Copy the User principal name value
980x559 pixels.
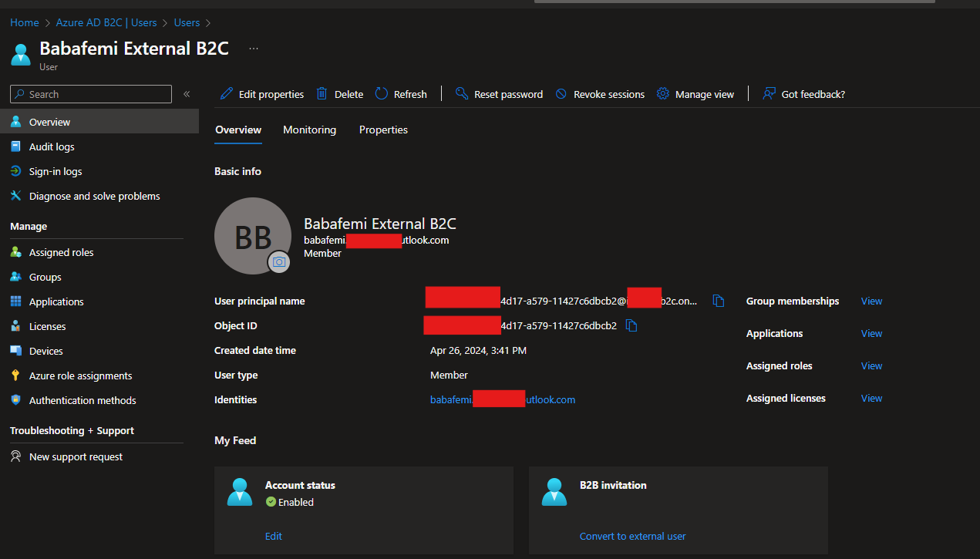[719, 301]
